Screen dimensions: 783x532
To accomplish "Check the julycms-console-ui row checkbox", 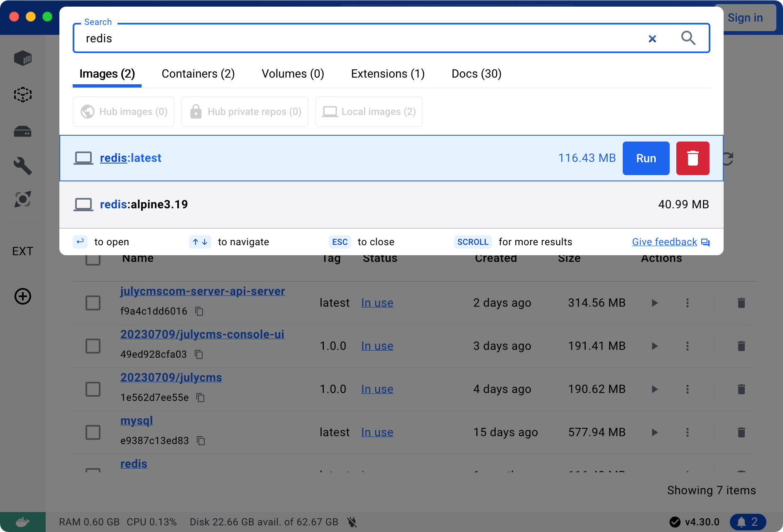I will pyautogui.click(x=93, y=346).
